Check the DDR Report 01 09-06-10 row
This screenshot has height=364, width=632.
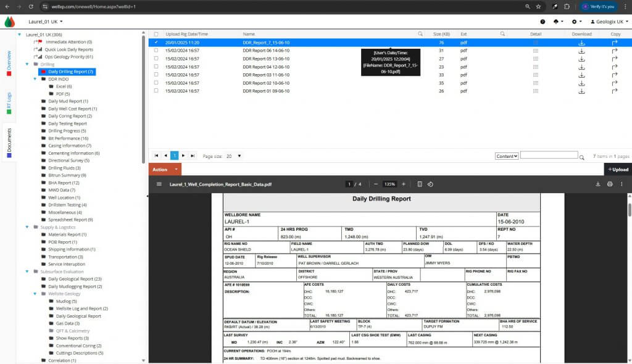[x=156, y=91]
